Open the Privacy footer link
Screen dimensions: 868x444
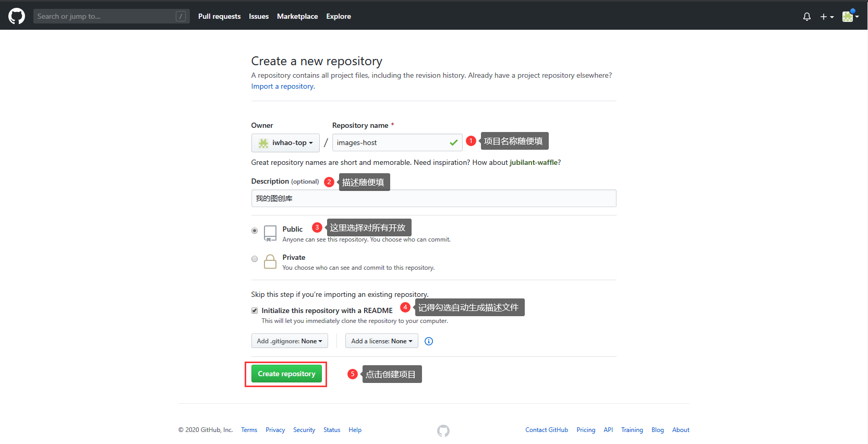coord(275,430)
